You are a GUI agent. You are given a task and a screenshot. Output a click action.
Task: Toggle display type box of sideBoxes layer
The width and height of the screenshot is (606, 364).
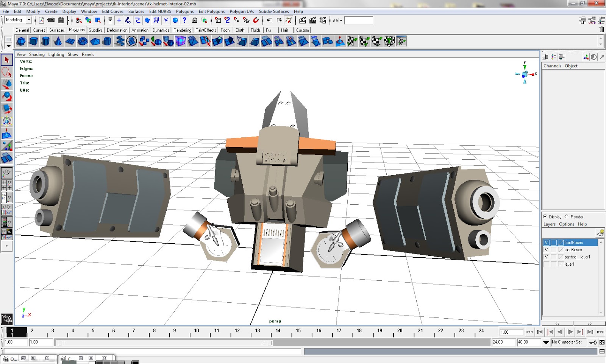click(554, 250)
